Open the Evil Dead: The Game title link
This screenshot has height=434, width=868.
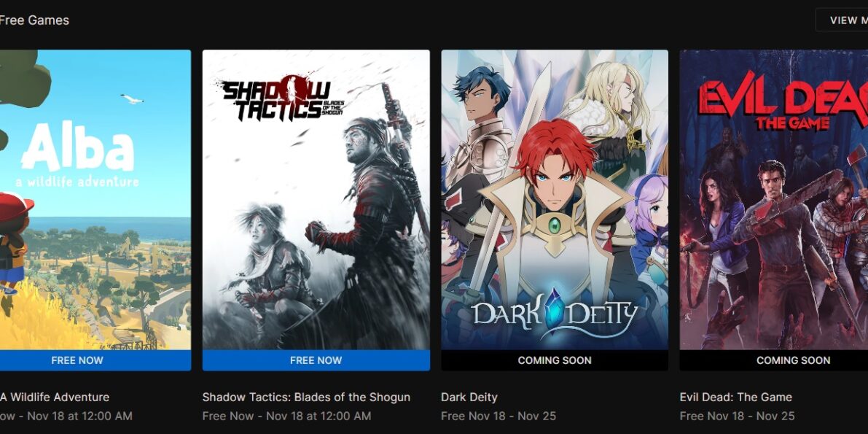tap(735, 397)
